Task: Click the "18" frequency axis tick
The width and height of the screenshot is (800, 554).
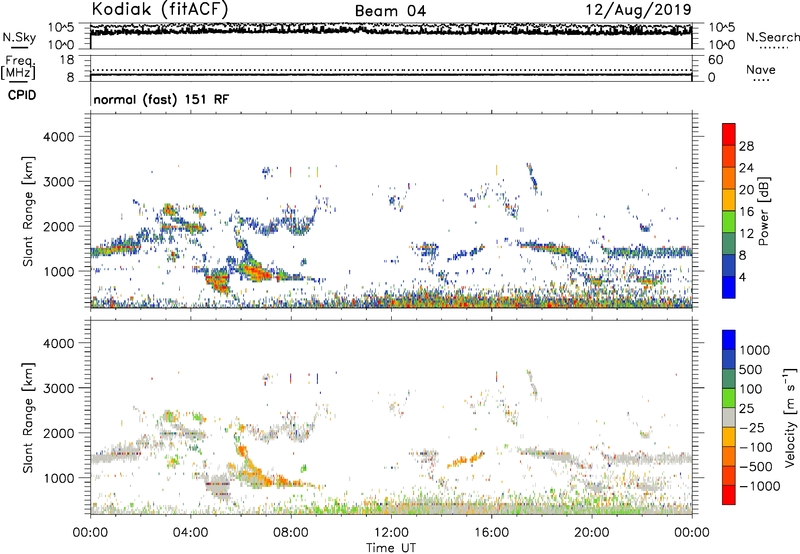Action: click(67, 60)
